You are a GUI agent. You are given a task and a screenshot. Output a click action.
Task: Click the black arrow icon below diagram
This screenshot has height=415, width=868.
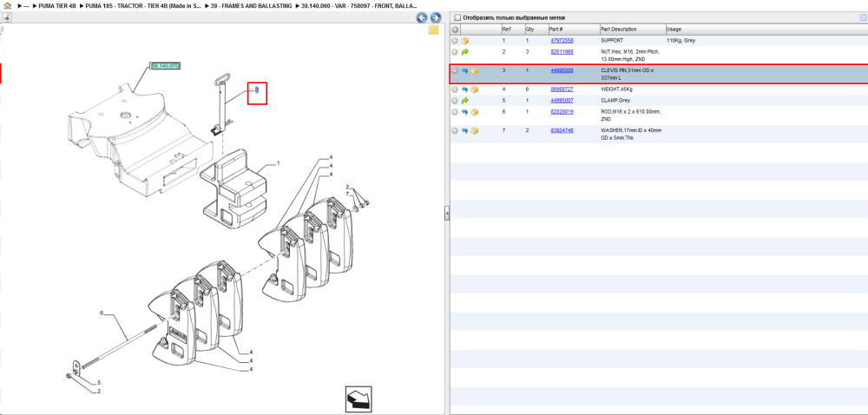358,399
